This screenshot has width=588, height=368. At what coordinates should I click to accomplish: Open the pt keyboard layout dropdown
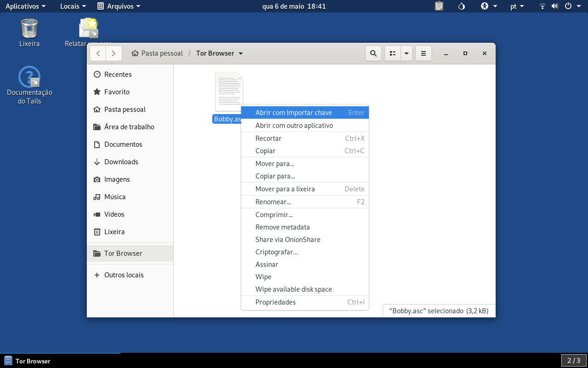click(517, 6)
